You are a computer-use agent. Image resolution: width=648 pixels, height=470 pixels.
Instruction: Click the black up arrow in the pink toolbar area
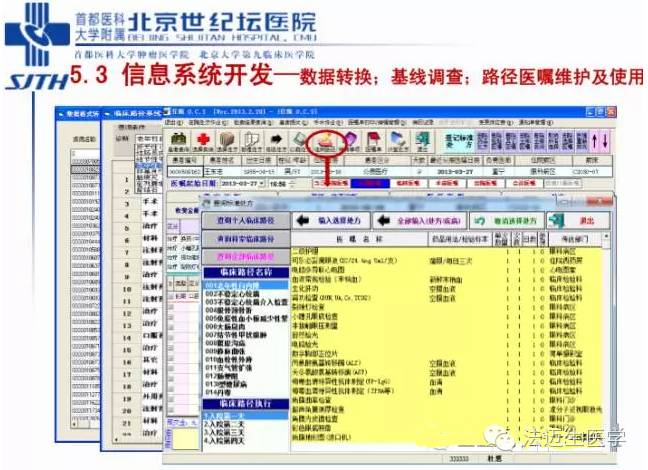pos(594,141)
